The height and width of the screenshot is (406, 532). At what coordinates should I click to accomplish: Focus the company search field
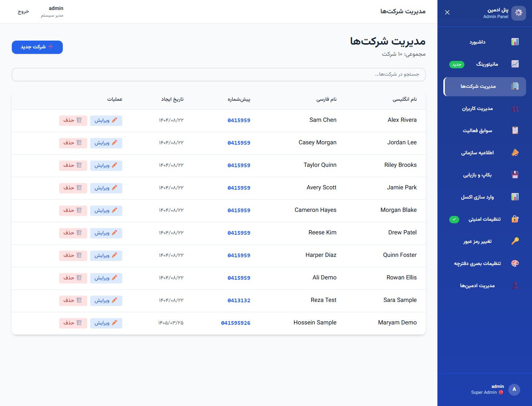(219, 75)
